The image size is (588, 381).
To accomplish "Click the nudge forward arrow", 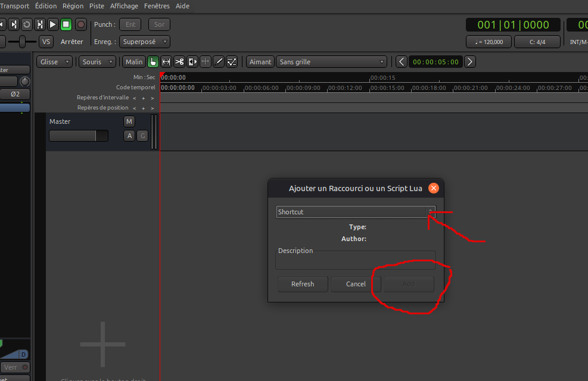I will pyautogui.click(x=470, y=62).
